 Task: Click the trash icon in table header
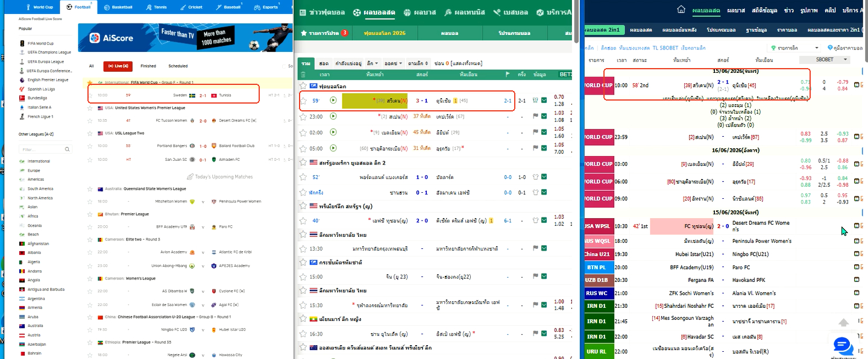(303, 75)
